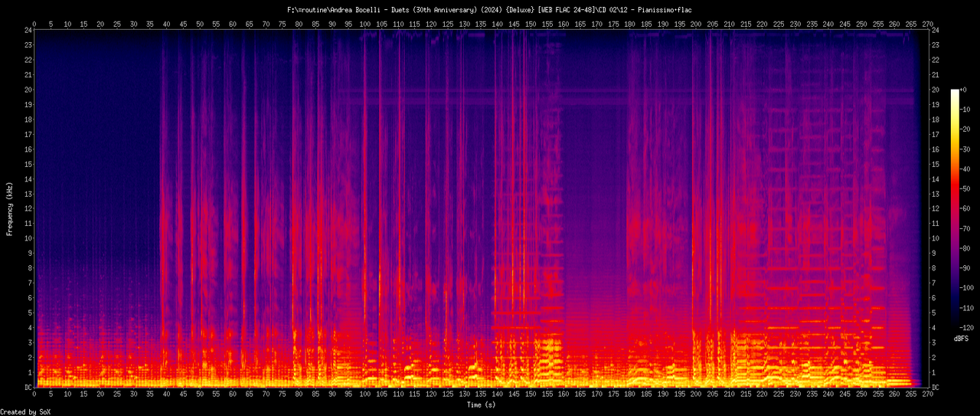
Task: Click the "100" tick on the bottom time axis
Action: click(365, 395)
